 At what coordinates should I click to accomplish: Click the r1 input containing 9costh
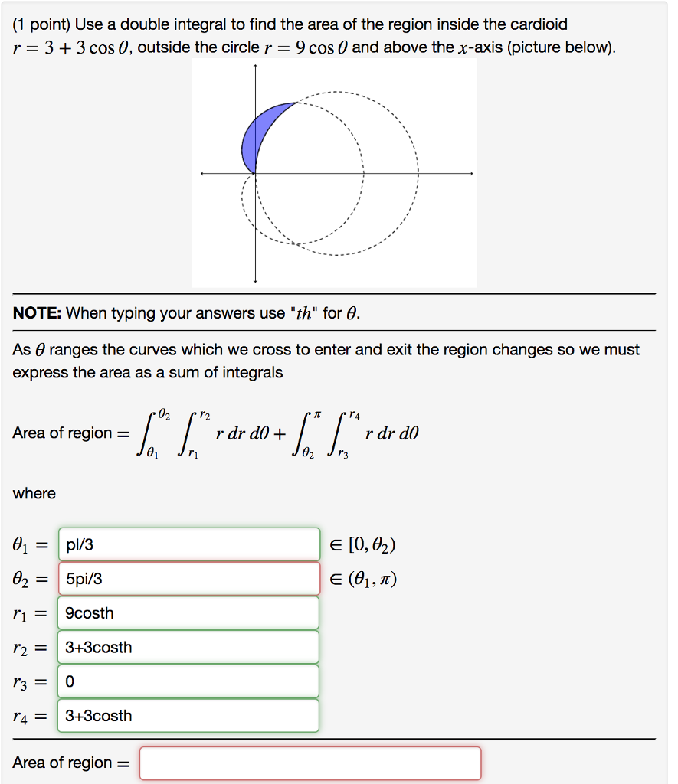point(188,612)
